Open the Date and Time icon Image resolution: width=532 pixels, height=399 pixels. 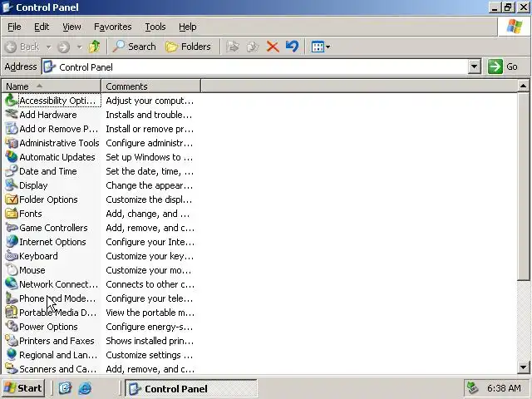point(12,171)
